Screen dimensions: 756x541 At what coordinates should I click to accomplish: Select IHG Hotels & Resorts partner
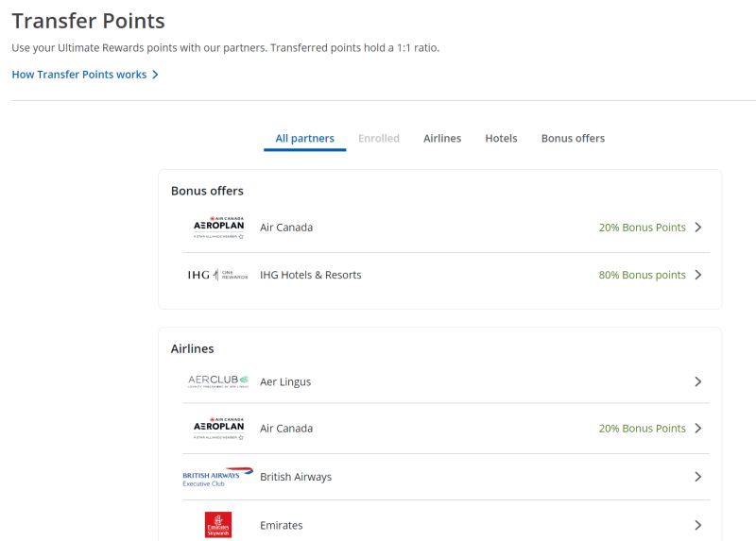(311, 275)
